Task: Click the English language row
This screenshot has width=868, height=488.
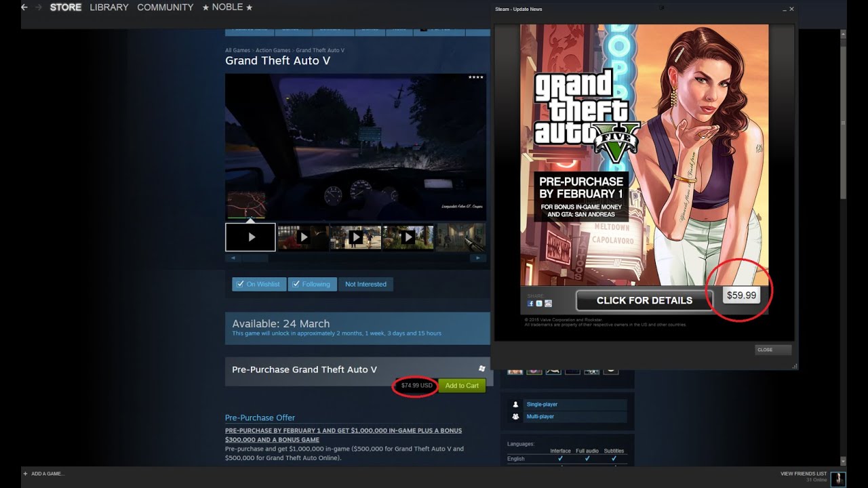Action: (567, 459)
